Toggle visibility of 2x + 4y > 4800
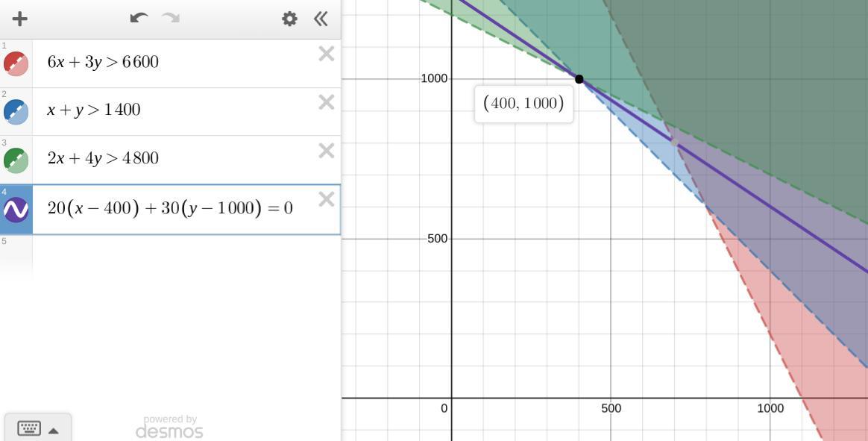Viewport: 868px width, 441px height. click(16, 160)
